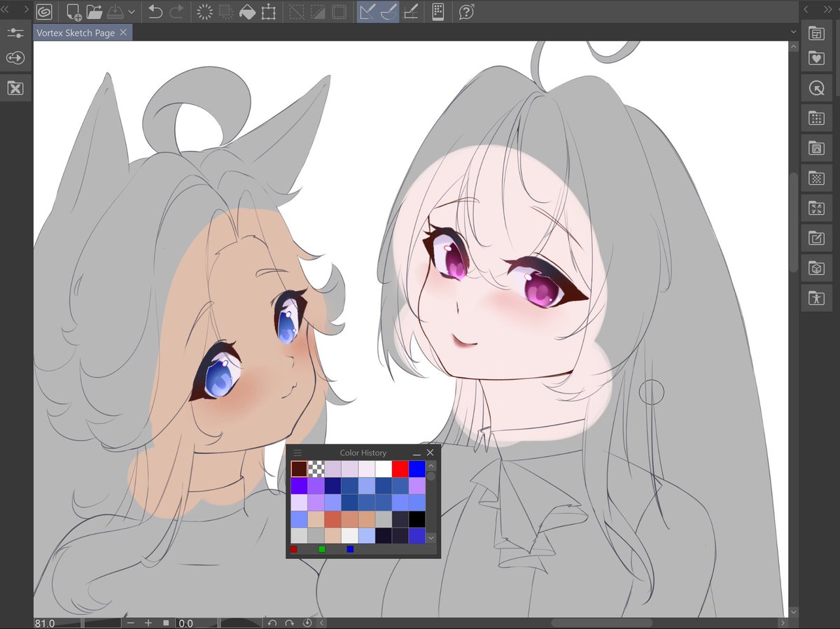The width and height of the screenshot is (840, 629).
Task: Click the rotation angle field showing 0.0
Action: click(x=197, y=623)
